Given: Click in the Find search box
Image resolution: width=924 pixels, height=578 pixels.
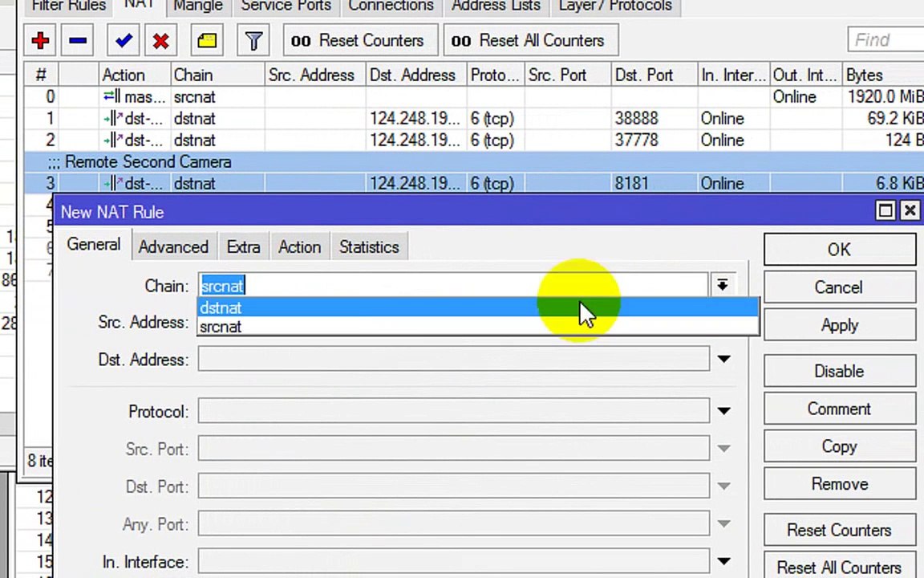Looking at the screenshot, I should pos(885,40).
